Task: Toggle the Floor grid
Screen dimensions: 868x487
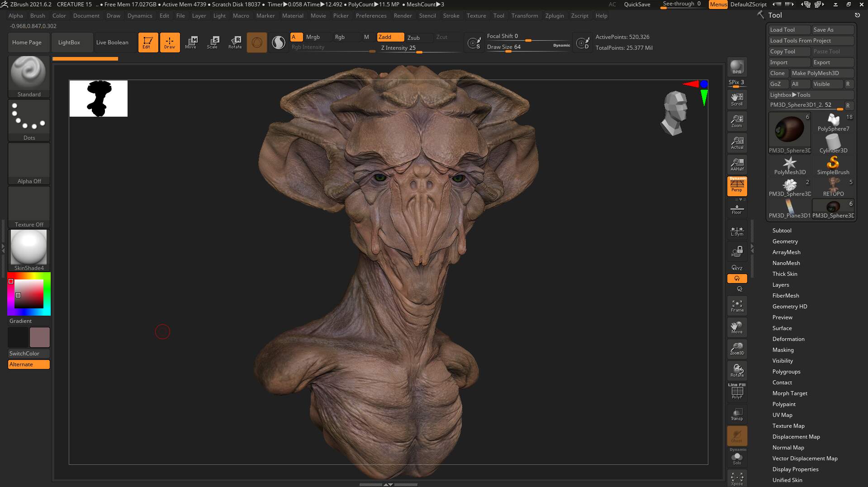Action: [737, 208]
